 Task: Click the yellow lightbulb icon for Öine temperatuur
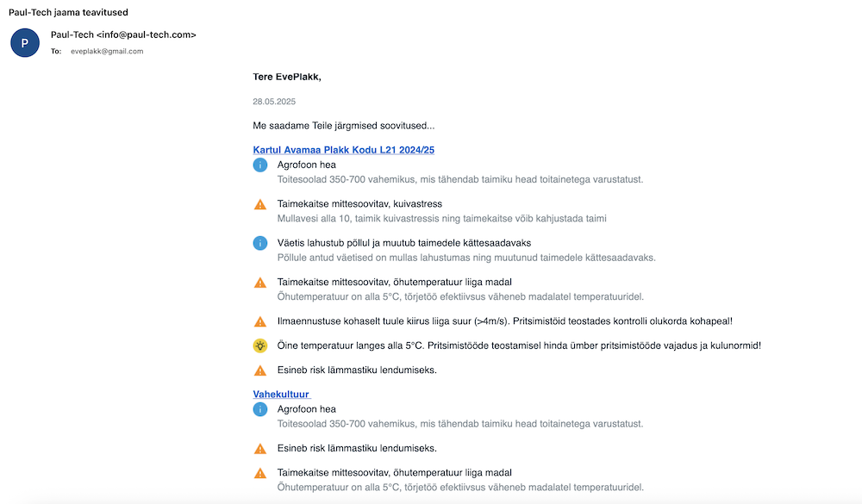[x=260, y=345]
